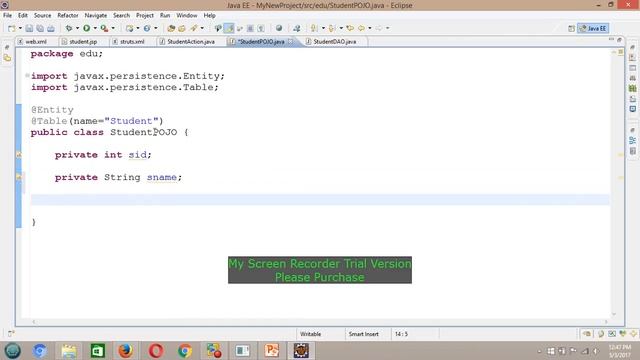
Task: Click the Open Type icon
Action: click(171, 28)
